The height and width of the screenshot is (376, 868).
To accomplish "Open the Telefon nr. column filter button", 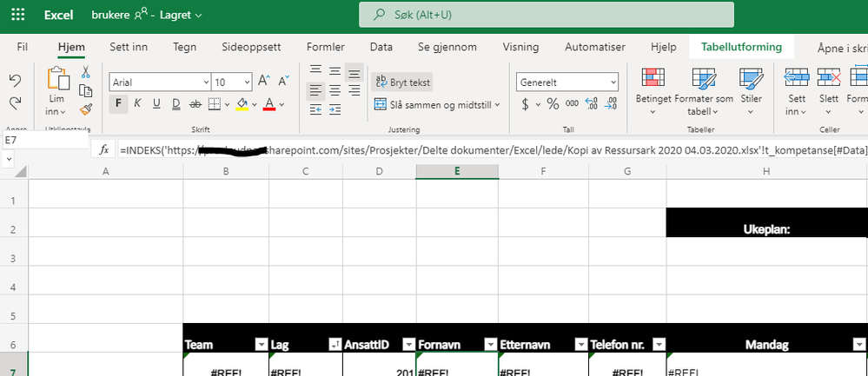I will click(x=659, y=345).
